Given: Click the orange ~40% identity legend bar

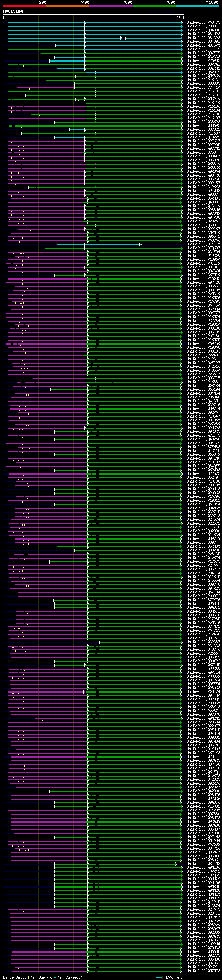Looking at the screenshot, I should click(x=68, y=6).
